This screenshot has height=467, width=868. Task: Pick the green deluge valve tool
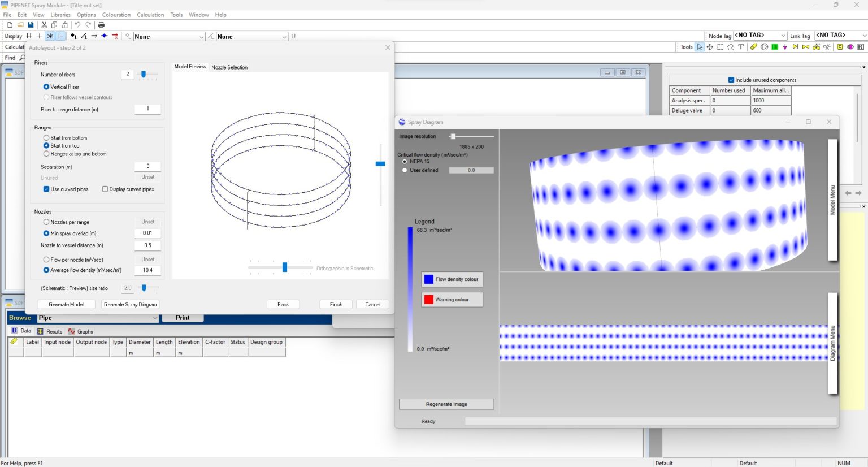pyautogui.click(x=775, y=47)
